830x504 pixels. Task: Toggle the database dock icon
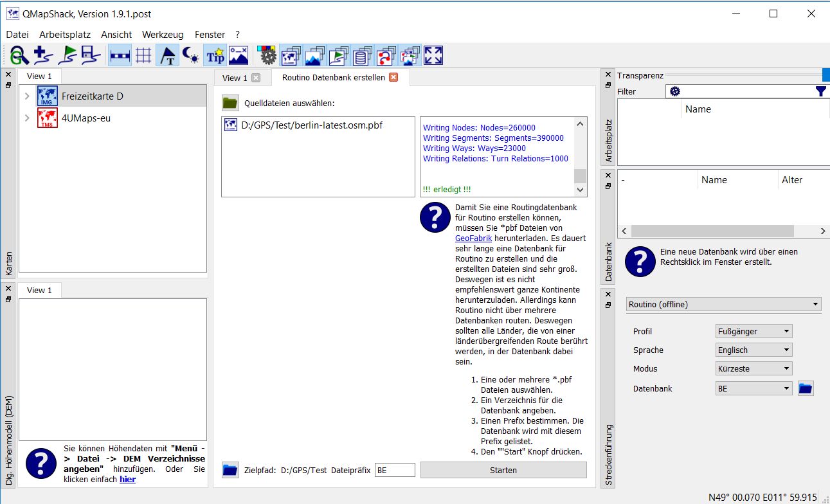(362, 56)
